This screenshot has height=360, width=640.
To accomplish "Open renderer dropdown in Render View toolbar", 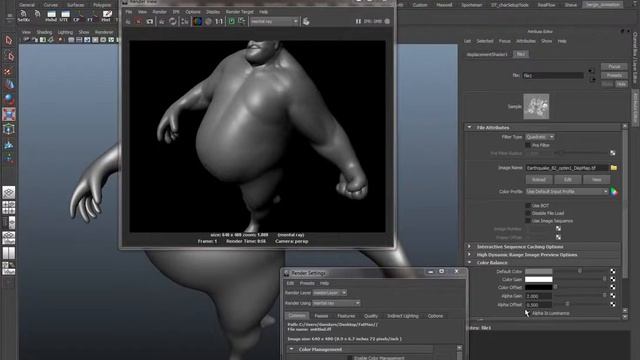I will coord(273,21).
